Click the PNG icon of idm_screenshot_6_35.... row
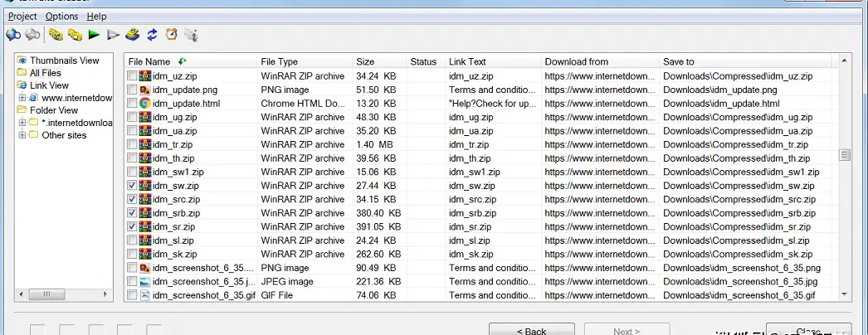This screenshot has height=335, width=868. 145,268
